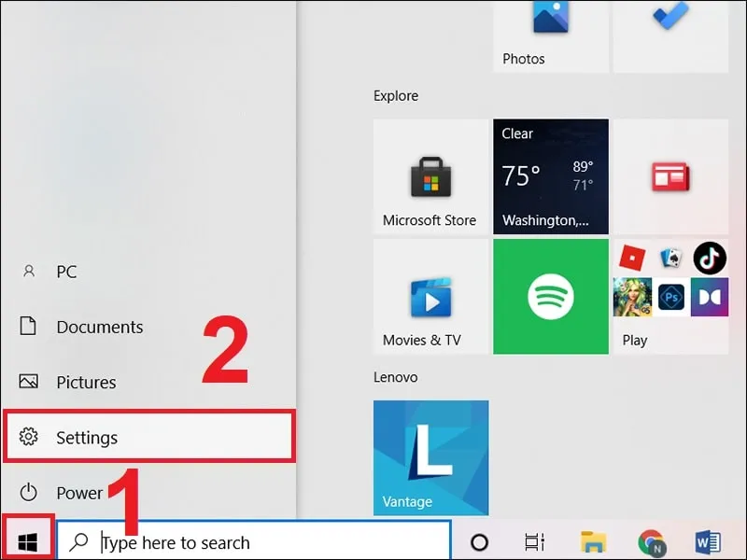Launch TikTok from the Play group
747x560 pixels.
(708, 259)
